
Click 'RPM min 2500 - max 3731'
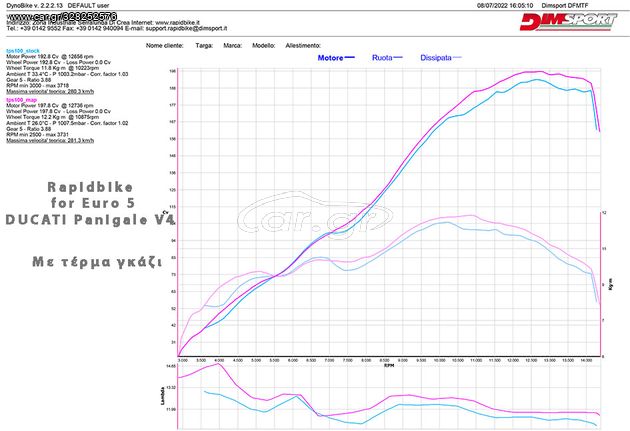[x=37, y=135]
